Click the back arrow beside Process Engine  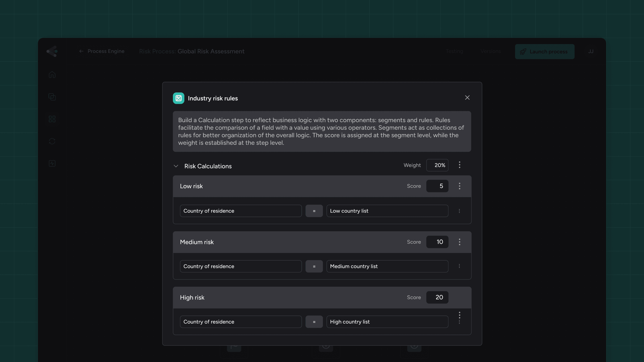81,51
